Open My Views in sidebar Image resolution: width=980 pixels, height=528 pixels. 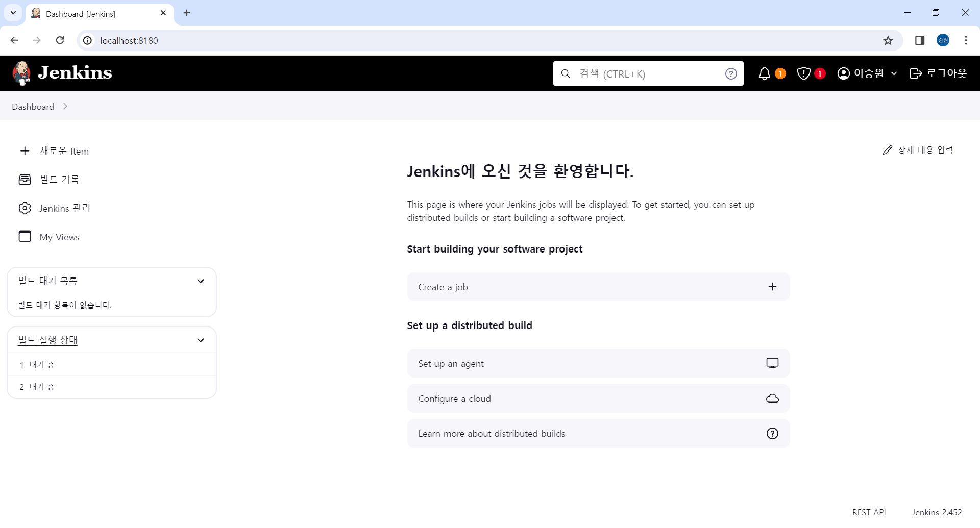pos(59,237)
